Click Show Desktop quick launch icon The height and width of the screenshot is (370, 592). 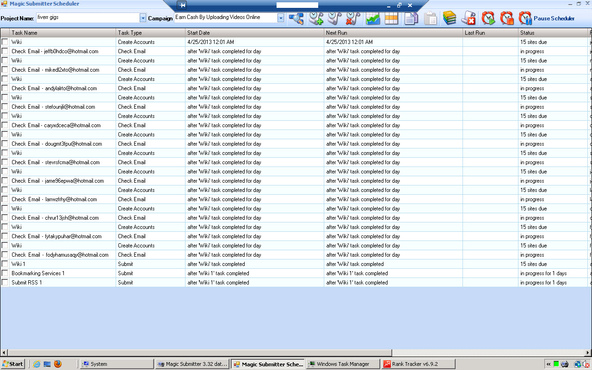(x=47, y=364)
